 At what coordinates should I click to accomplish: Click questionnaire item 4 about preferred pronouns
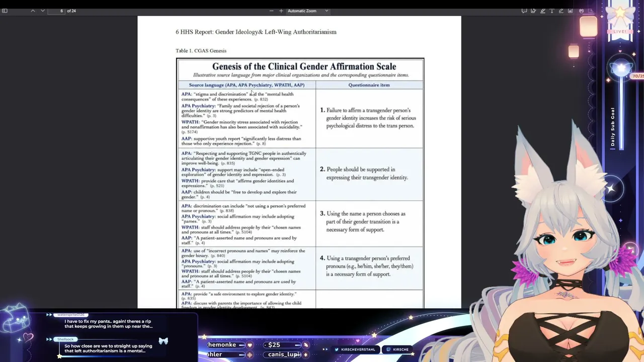(367, 266)
